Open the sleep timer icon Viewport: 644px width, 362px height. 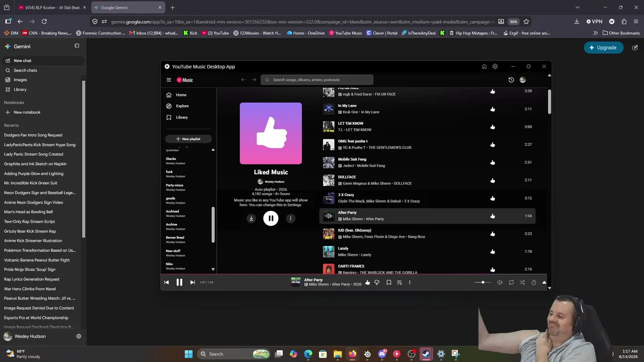[x=534, y=283]
